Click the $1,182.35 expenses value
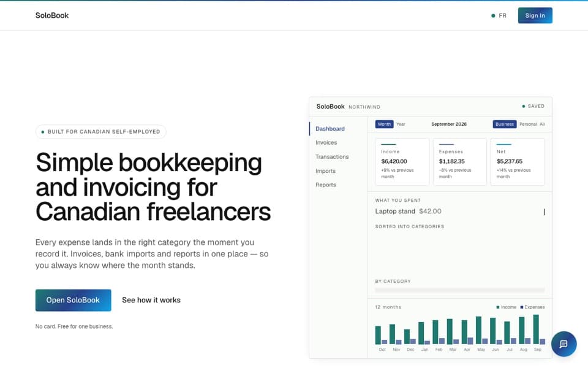The width and height of the screenshot is (588, 368). [451, 161]
